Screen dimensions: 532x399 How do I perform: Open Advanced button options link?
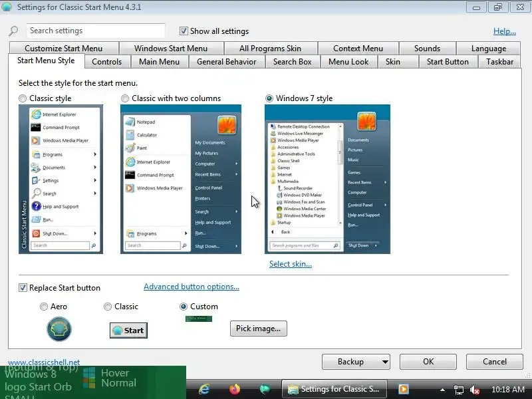192,287
